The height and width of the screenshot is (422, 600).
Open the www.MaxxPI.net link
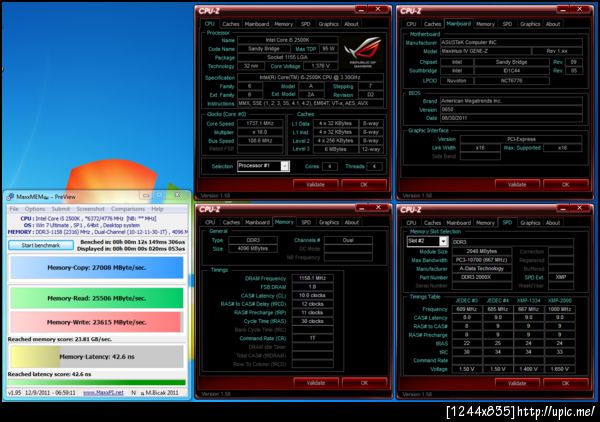(x=103, y=393)
